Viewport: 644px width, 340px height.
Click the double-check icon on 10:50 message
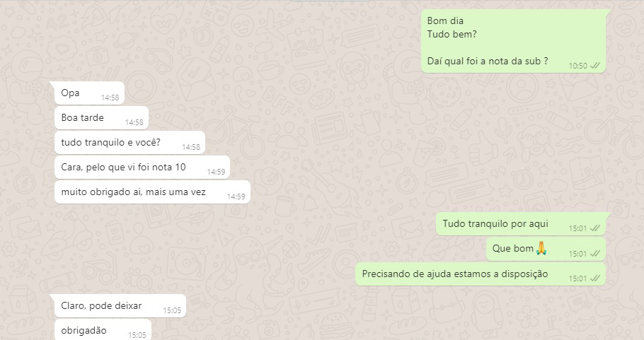coord(594,66)
